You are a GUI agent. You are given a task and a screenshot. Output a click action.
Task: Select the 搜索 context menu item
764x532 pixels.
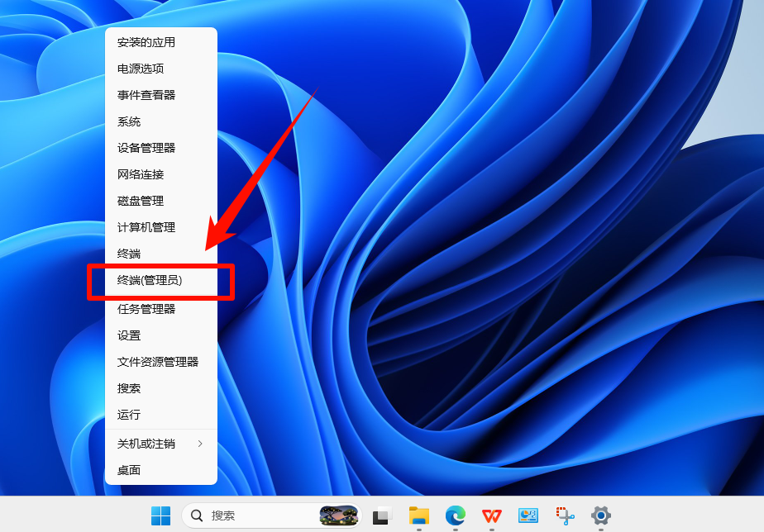(161, 388)
